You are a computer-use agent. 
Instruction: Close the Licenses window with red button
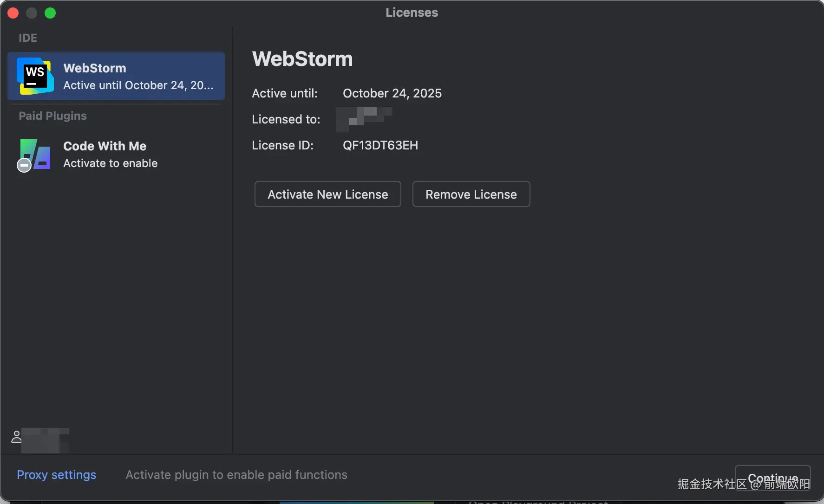13,13
